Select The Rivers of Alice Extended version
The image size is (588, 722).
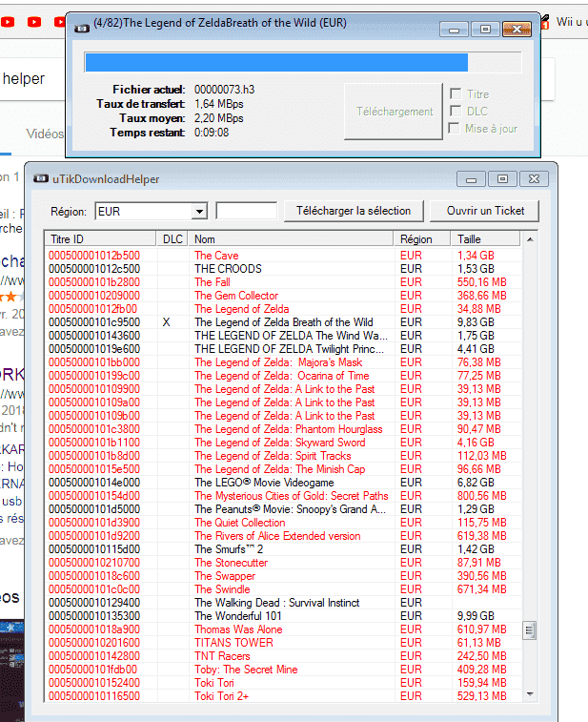tap(283, 535)
